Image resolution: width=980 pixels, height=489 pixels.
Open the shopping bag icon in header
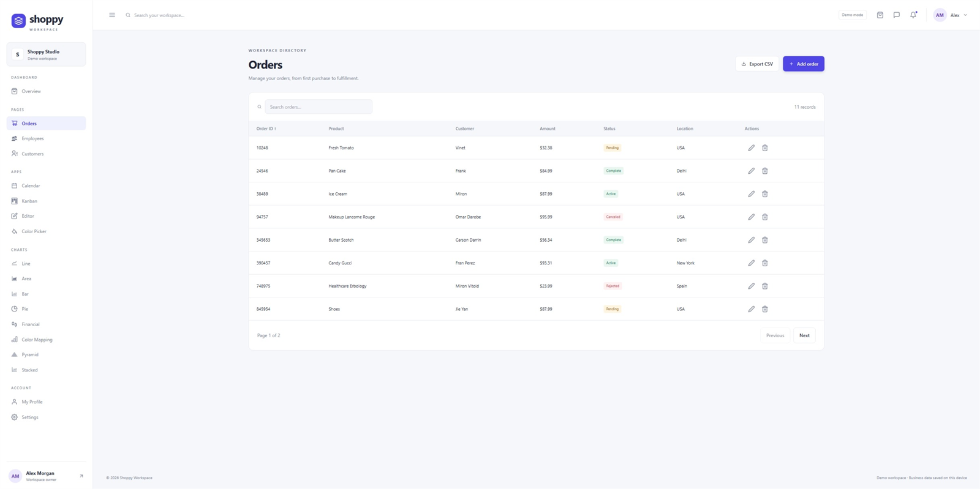880,15
